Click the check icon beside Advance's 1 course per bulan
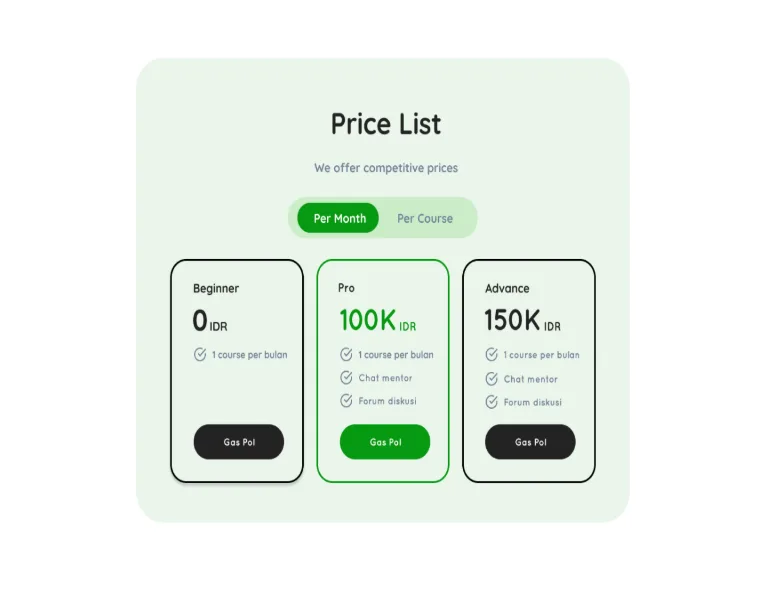766x607 pixels. pos(491,354)
